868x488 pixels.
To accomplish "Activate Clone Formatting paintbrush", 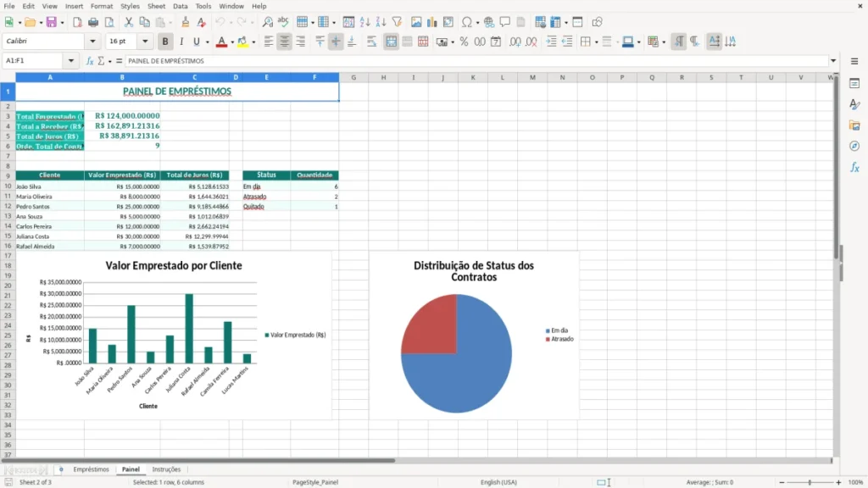I will tap(185, 22).
